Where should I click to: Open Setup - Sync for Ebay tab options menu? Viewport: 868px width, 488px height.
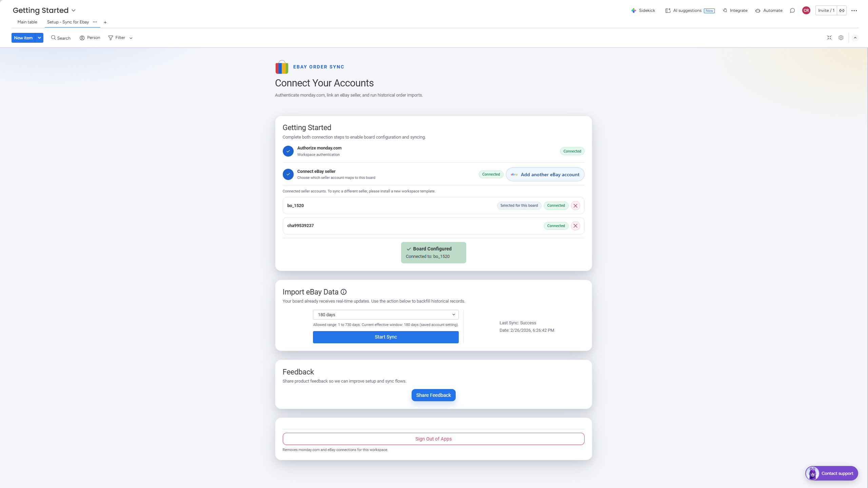[x=95, y=22]
